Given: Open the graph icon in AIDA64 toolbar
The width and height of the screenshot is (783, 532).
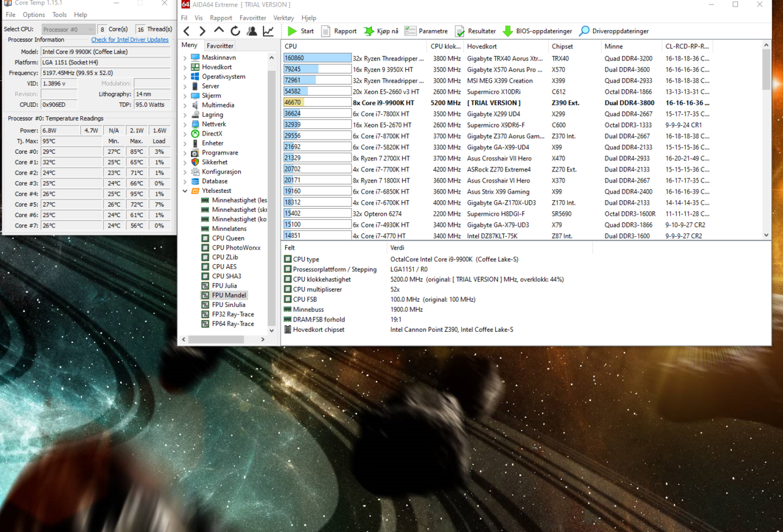Looking at the screenshot, I should click(x=268, y=31).
